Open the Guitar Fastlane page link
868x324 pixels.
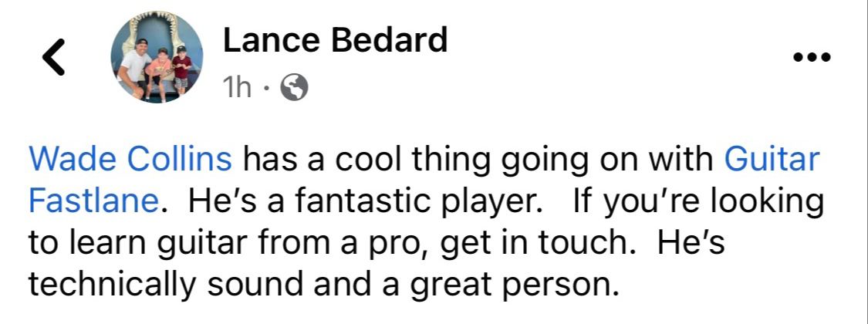pos(772,160)
